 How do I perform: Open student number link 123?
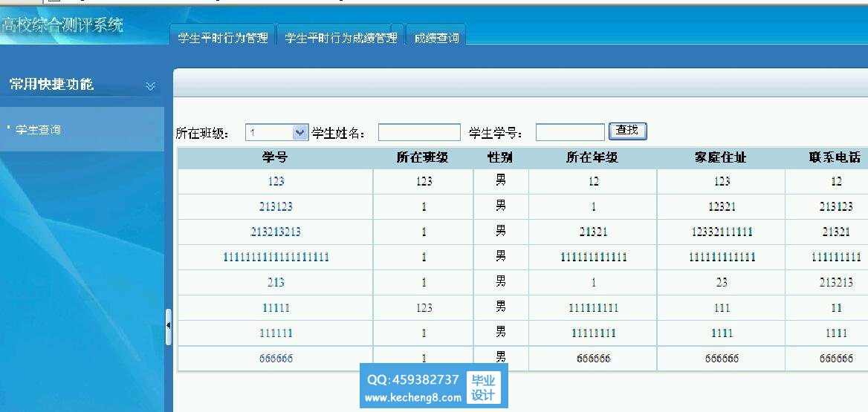(x=276, y=181)
